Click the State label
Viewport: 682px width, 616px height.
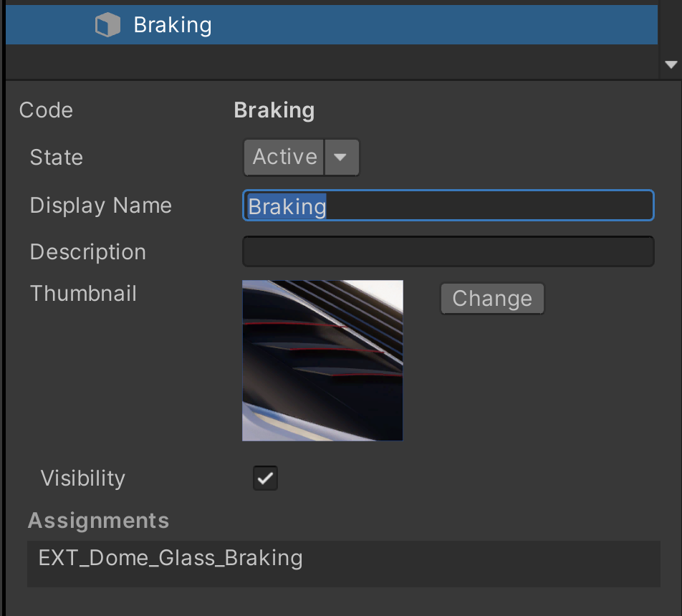tap(56, 158)
